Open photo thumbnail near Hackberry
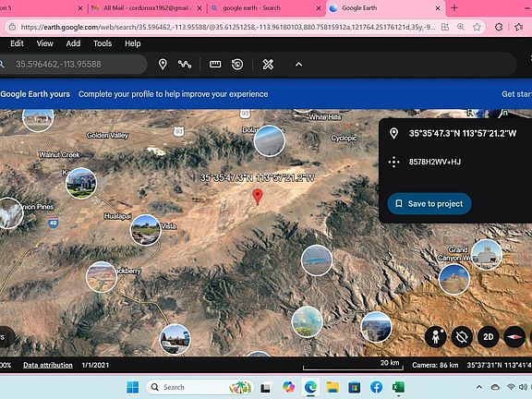 tap(102, 277)
